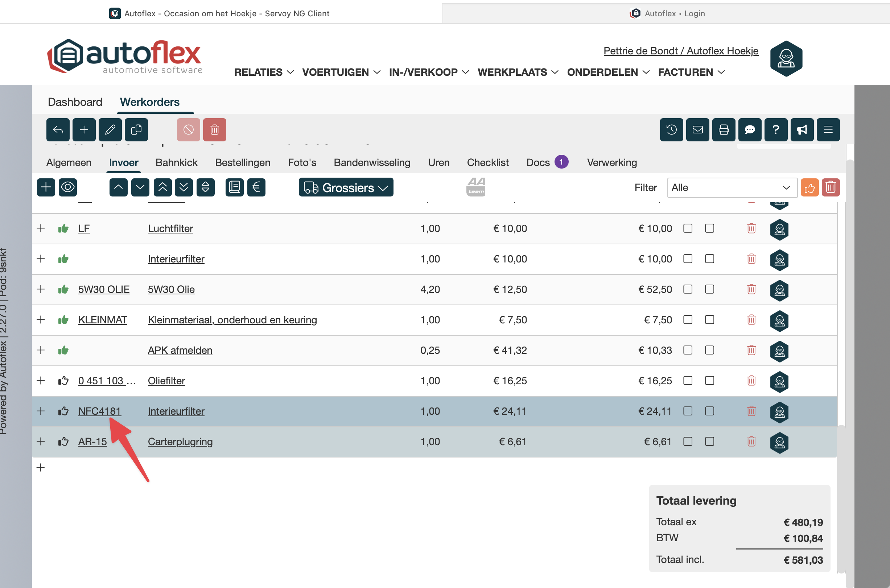Switch to the Bestellingen tab
The height and width of the screenshot is (588, 890).
[243, 162]
